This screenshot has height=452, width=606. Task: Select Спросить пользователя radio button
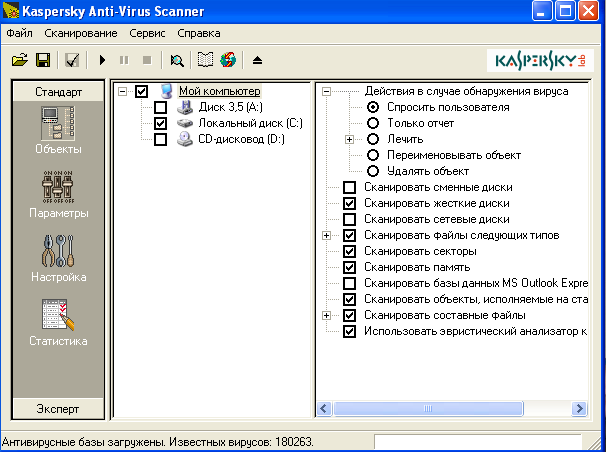(373, 107)
